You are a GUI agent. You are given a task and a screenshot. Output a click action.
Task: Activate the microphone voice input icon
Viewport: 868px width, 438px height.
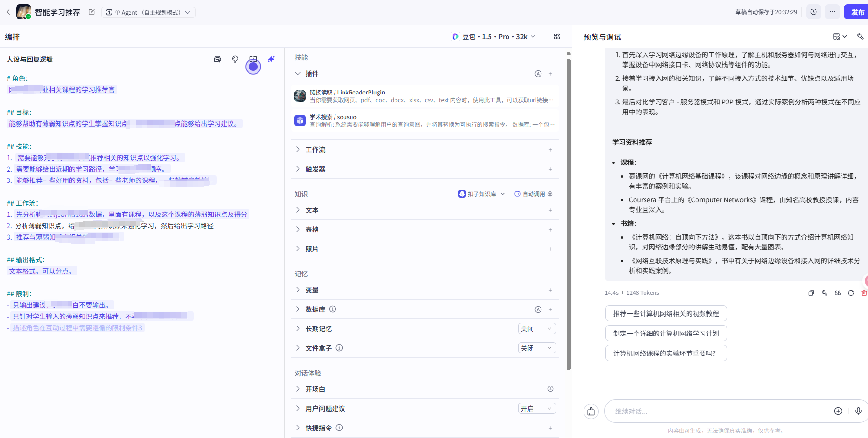859,411
